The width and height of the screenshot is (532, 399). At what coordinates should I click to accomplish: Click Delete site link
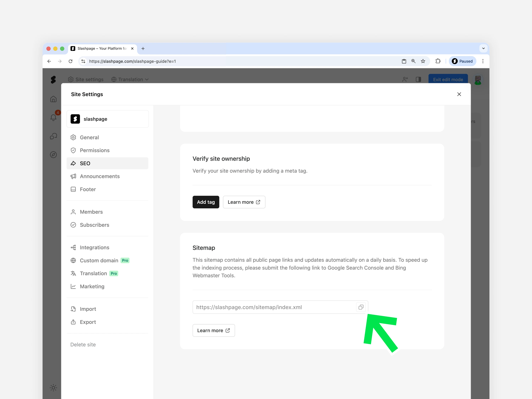tap(83, 345)
